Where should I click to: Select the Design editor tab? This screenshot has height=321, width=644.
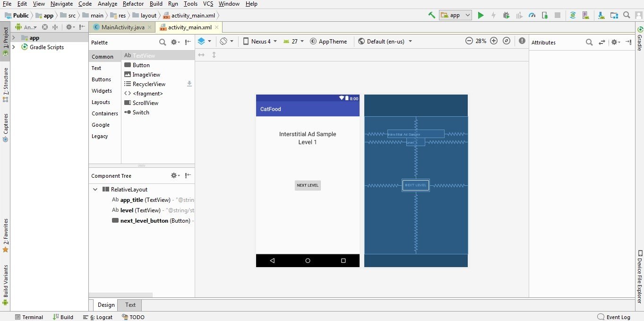click(106, 305)
